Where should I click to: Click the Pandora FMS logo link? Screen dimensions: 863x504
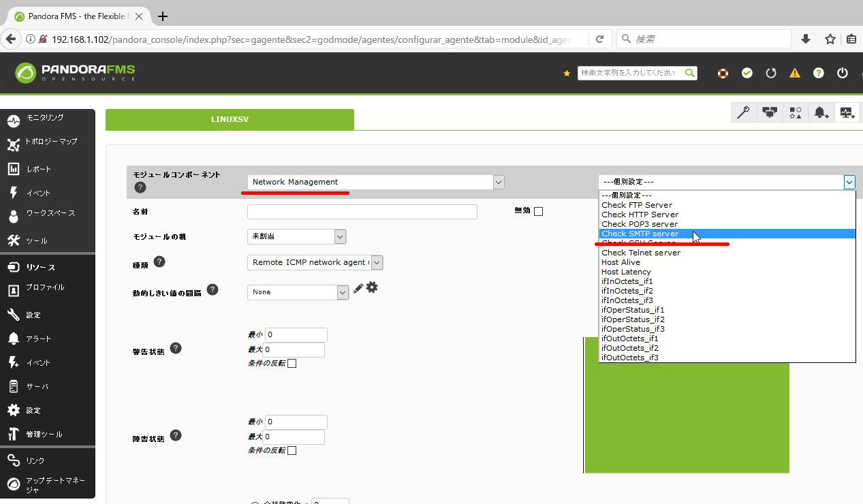coord(75,72)
